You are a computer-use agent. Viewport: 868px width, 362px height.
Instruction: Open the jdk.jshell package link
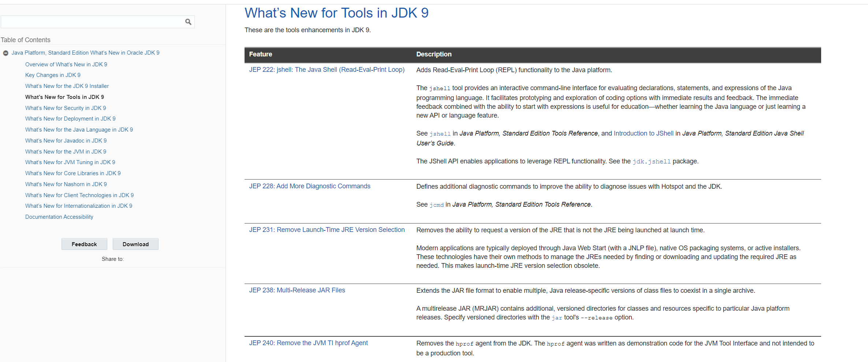click(652, 162)
